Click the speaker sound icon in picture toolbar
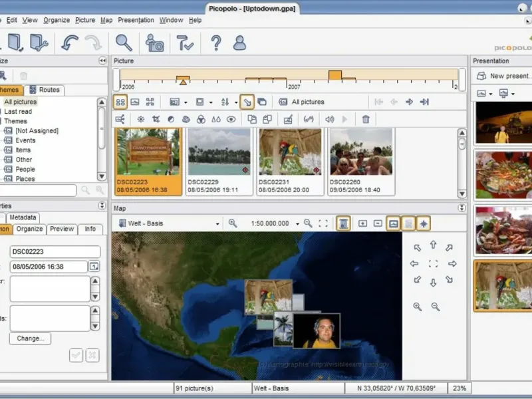This screenshot has height=399, width=532. click(x=329, y=120)
